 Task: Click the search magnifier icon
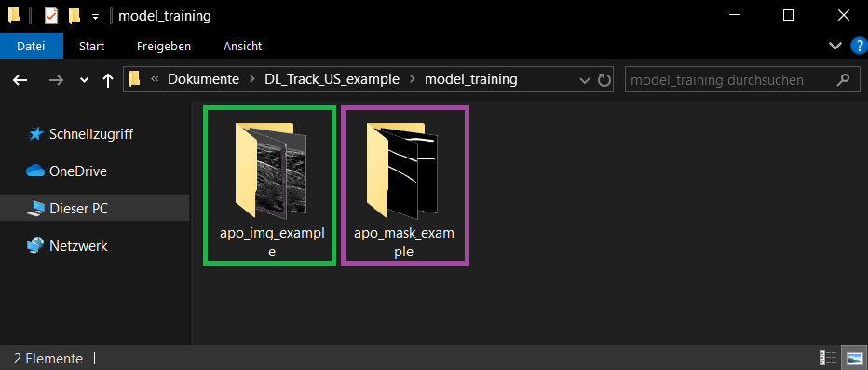point(843,80)
